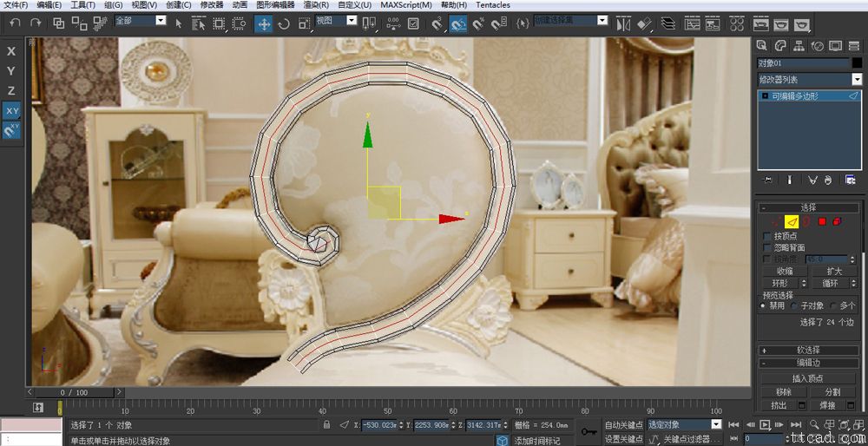
Task: Click the Use Pivot Point Center icon
Action: 369,23
